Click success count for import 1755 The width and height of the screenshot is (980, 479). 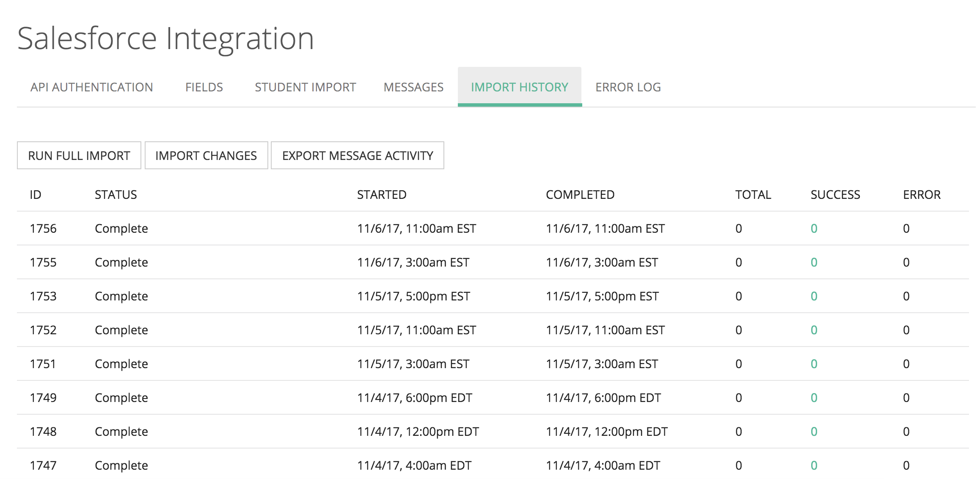pos(814,262)
